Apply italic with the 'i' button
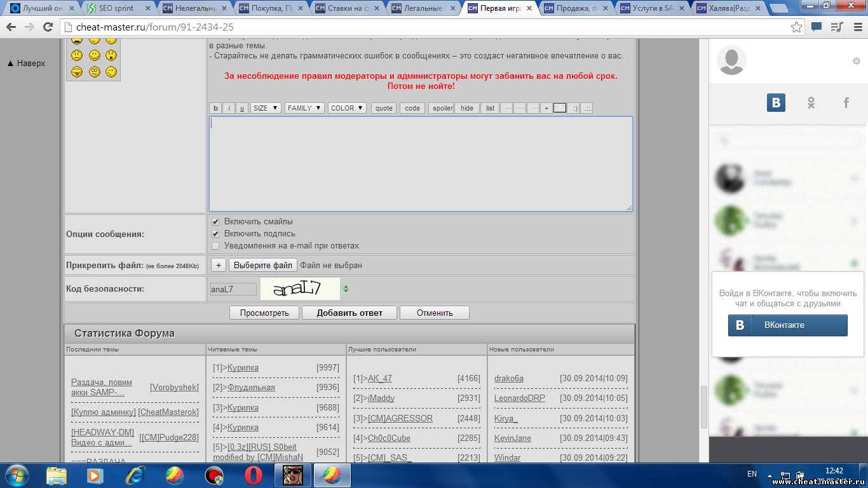 point(229,108)
